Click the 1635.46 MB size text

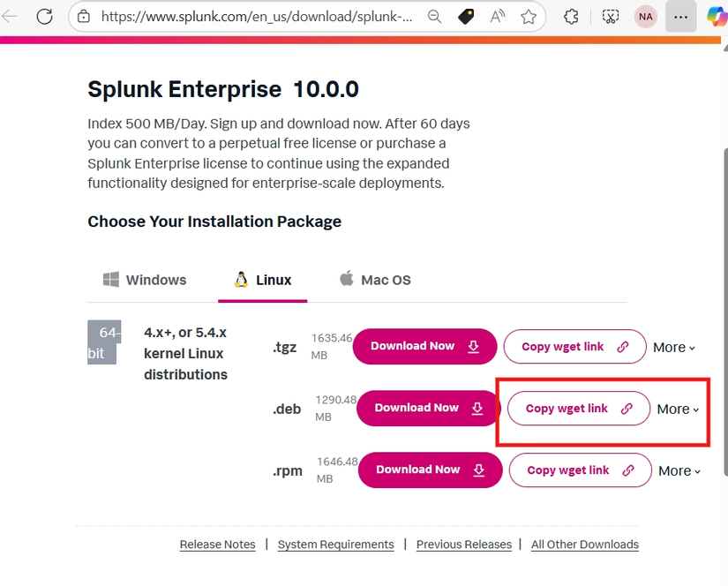(x=332, y=347)
